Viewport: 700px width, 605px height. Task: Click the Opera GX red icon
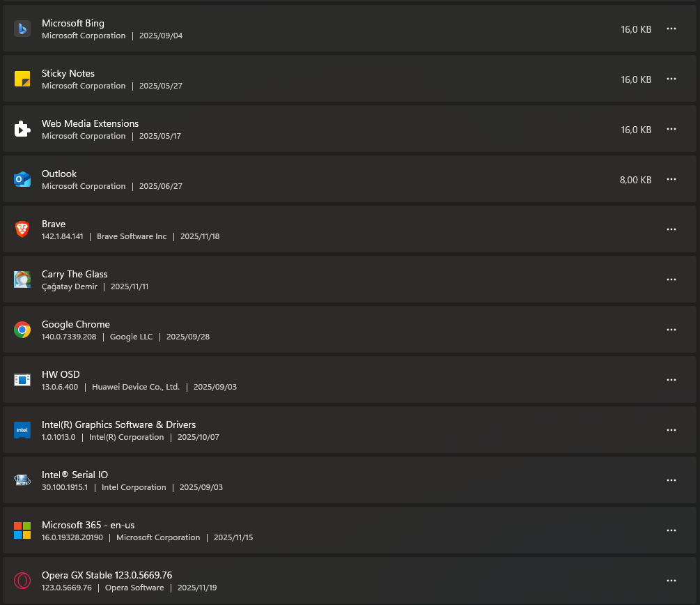point(22,581)
